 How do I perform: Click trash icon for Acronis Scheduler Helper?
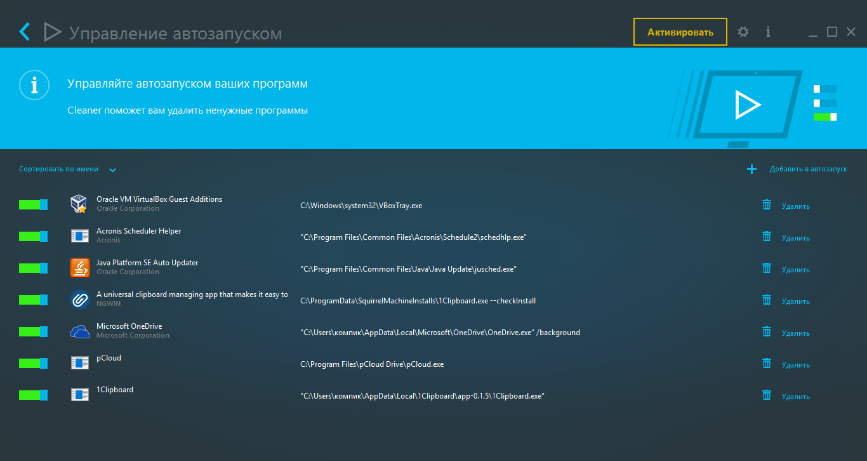[x=766, y=236]
